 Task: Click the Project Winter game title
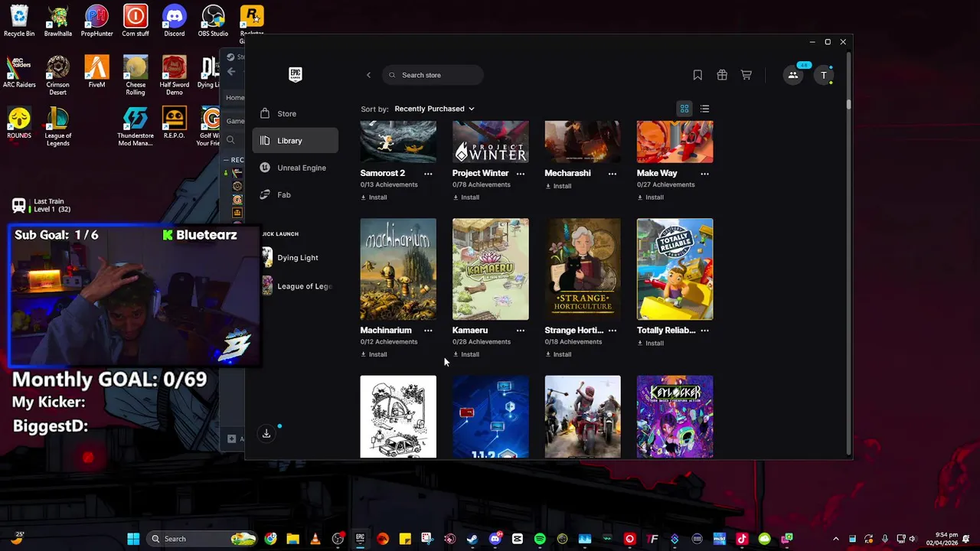(480, 174)
